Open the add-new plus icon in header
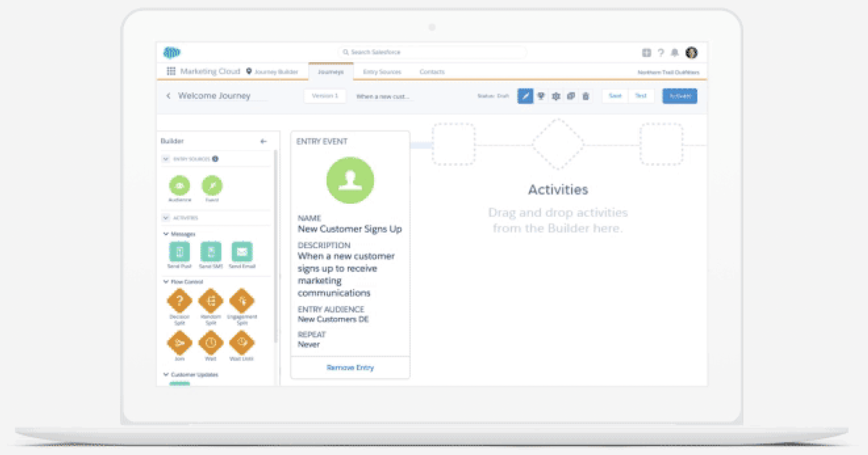The image size is (868, 455). tap(646, 53)
